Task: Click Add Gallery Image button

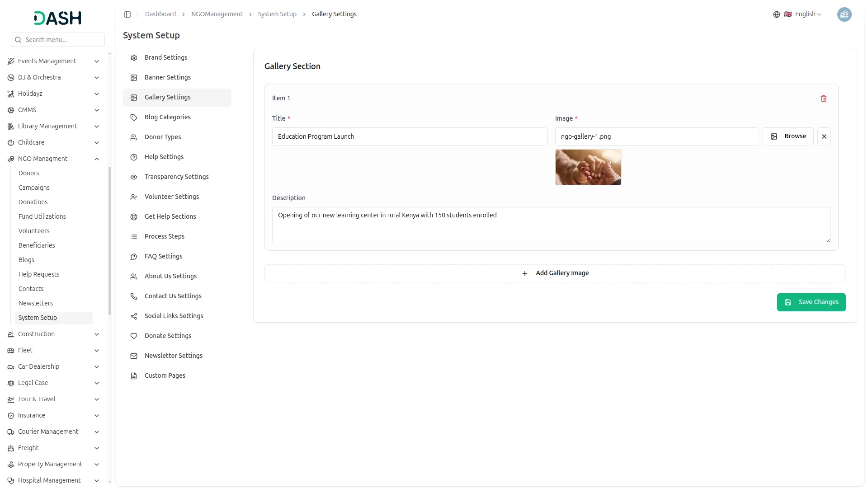Action: pyautogui.click(x=555, y=273)
